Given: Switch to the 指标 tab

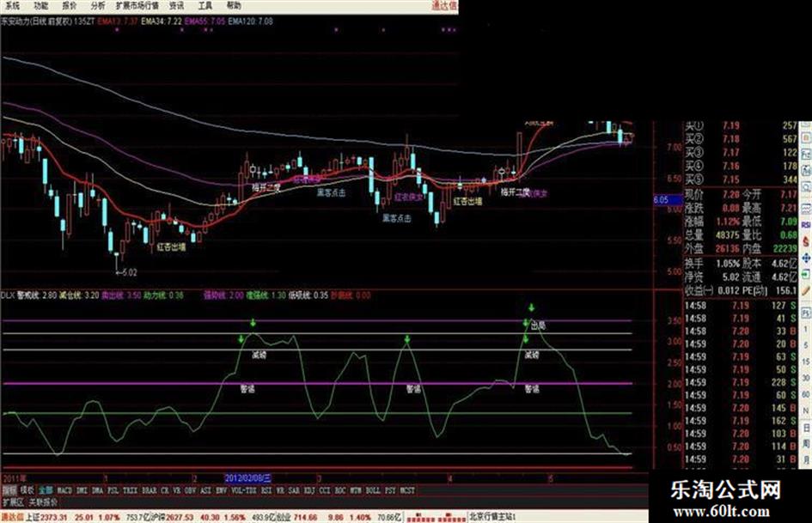Looking at the screenshot, I should coord(9,490).
